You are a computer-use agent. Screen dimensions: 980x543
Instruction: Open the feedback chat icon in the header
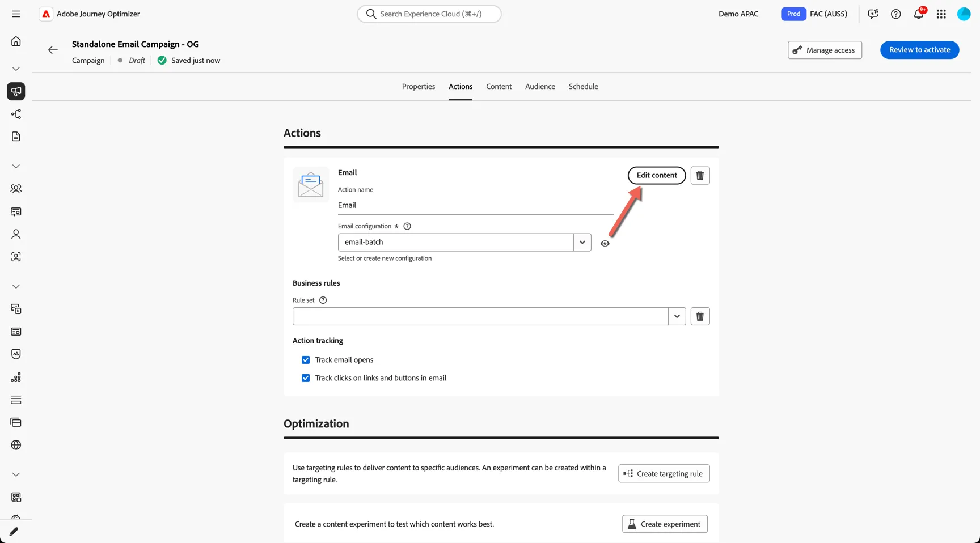point(873,14)
